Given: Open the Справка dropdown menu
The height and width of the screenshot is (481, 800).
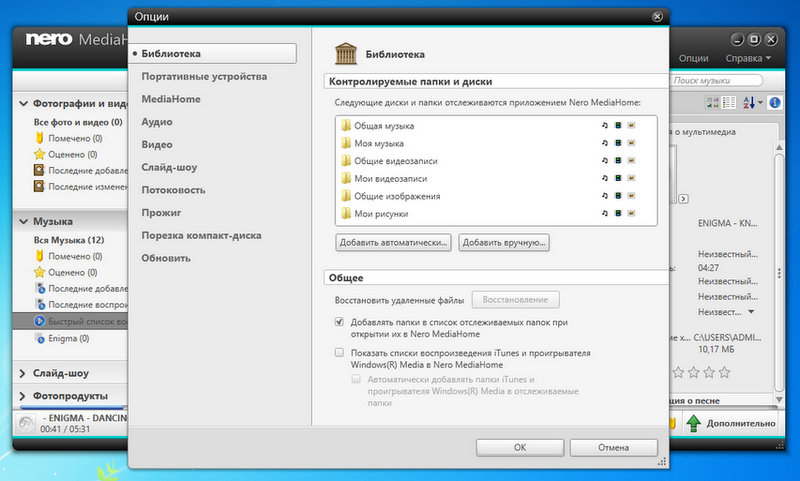Looking at the screenshot, I should [x=748, y=59].
